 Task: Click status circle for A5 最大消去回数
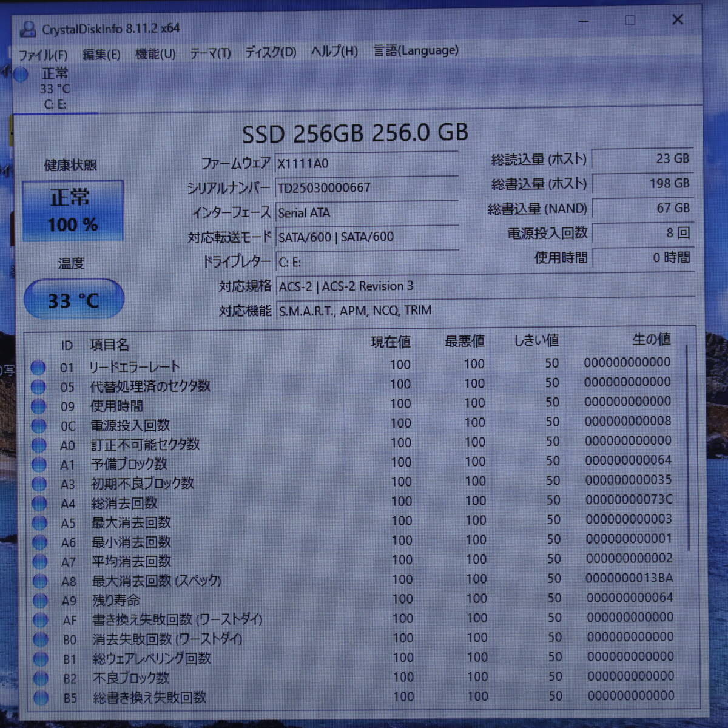(x=39, y=522)
